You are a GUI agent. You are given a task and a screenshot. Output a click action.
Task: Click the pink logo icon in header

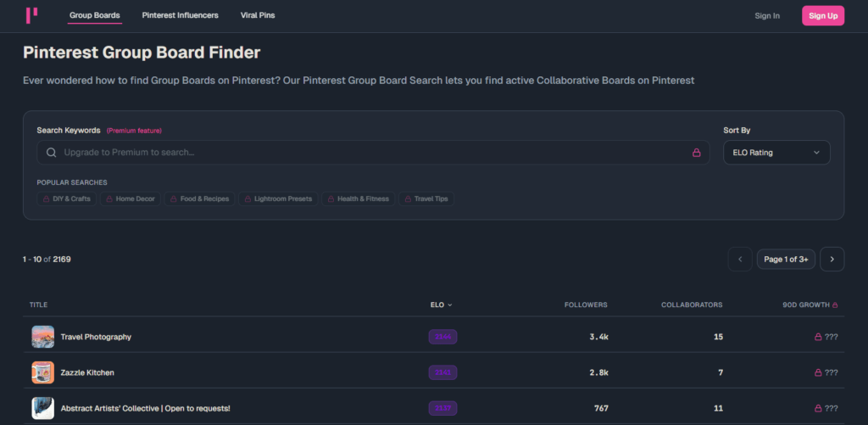pos(31,15)
